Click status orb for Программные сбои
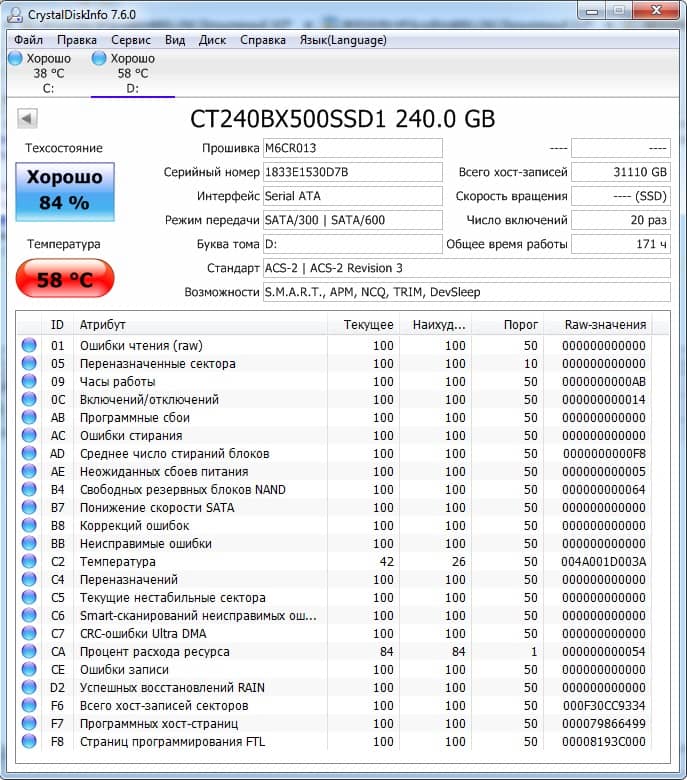Screen dimensions: 687x780 click(x=29, y=417)
